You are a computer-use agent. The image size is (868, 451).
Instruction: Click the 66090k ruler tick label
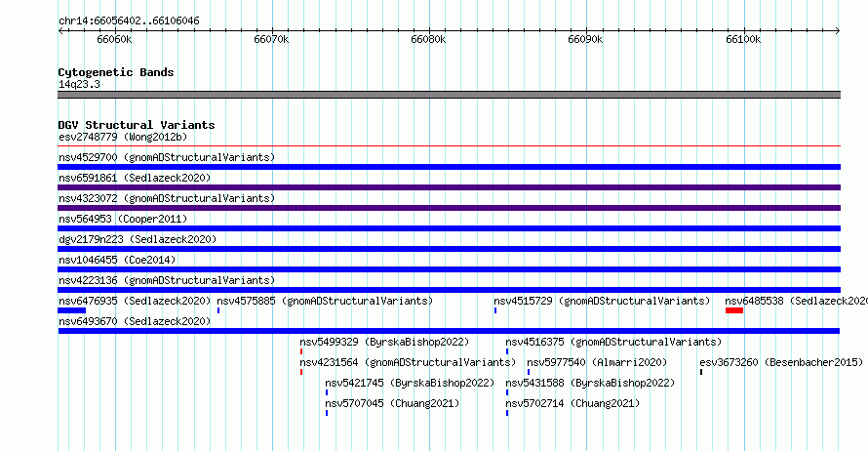point(586,39)
